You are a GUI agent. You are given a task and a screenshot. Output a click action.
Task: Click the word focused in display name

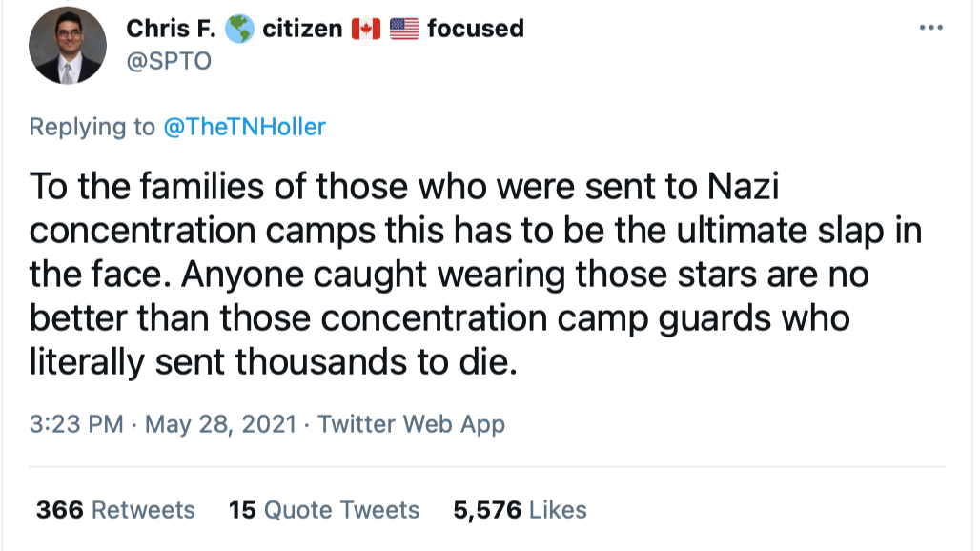tap(476, 29)
